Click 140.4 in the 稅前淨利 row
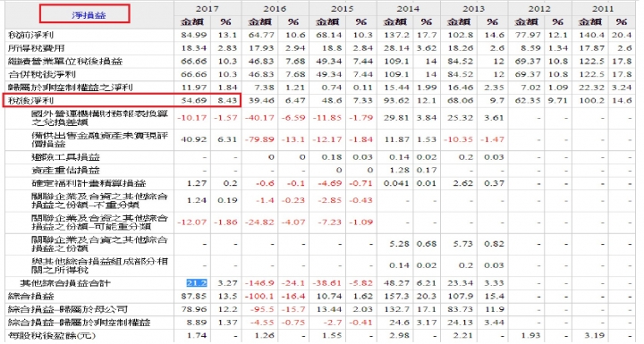Screen dimensions: 644x344 592,36
